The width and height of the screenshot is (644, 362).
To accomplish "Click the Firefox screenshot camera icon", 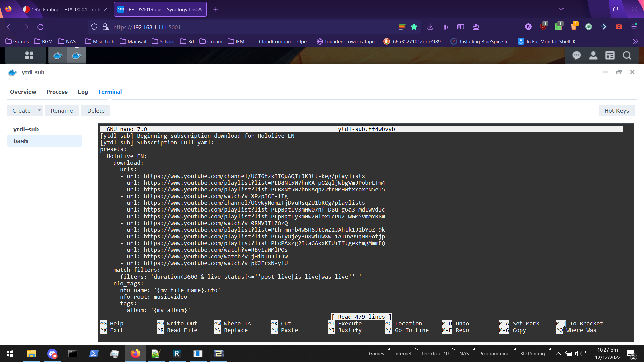I will 619,27.
